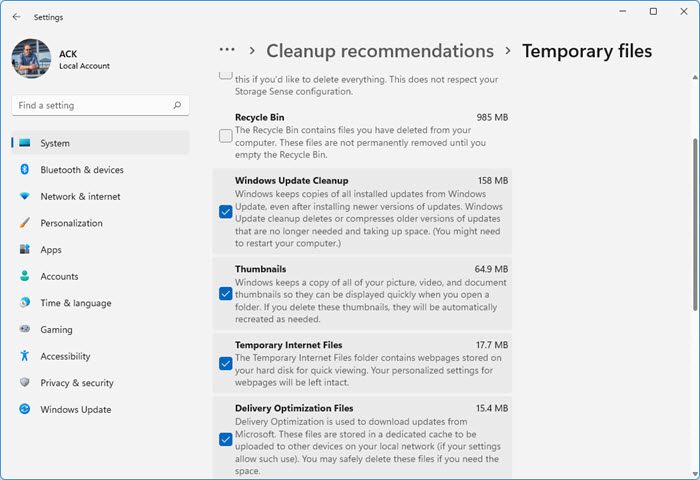Click the Apps sidebar icon
Image resolution: width=700 pixels, height=480 pixels.
(25, 250)
